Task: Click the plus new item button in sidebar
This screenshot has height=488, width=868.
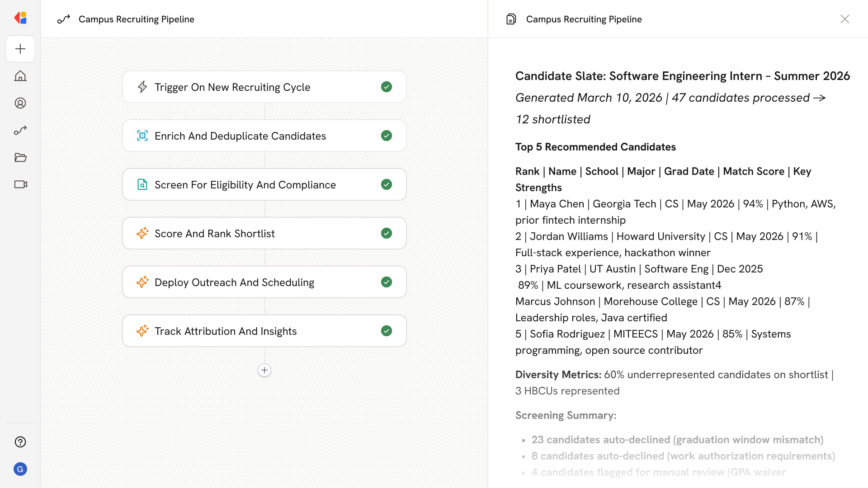Action: click(x=20, y=49)
